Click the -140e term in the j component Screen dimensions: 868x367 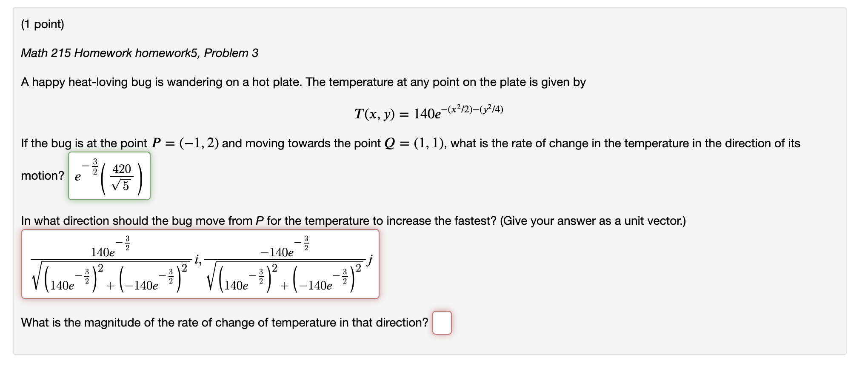[x=277, y=253]
